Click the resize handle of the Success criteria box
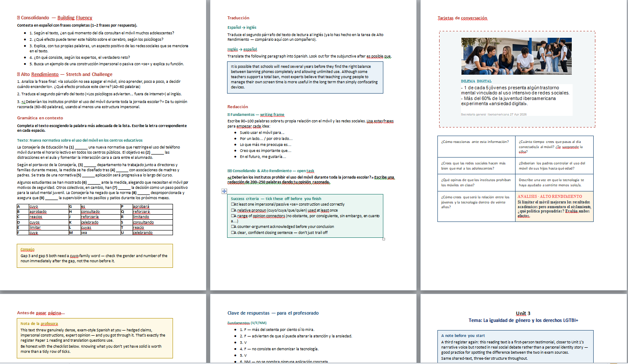This screenshot has height=364, width=628. pyautogui.click(x=384, y=239)
